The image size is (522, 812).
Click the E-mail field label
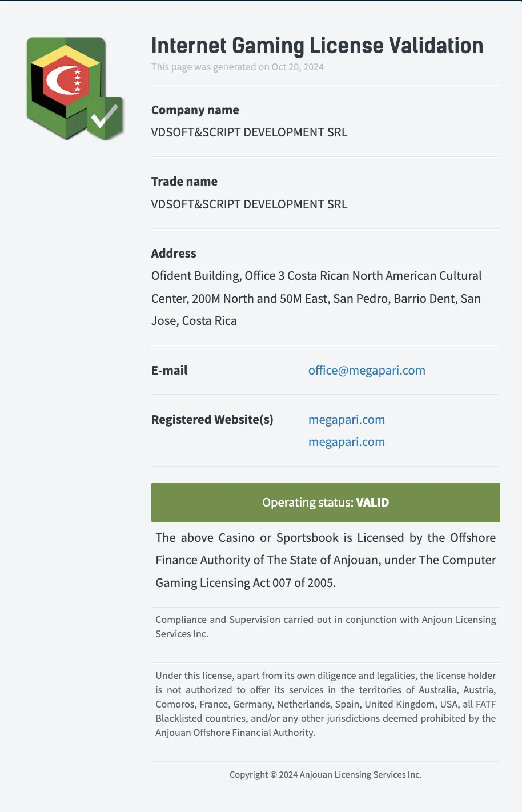click(170, 371)
